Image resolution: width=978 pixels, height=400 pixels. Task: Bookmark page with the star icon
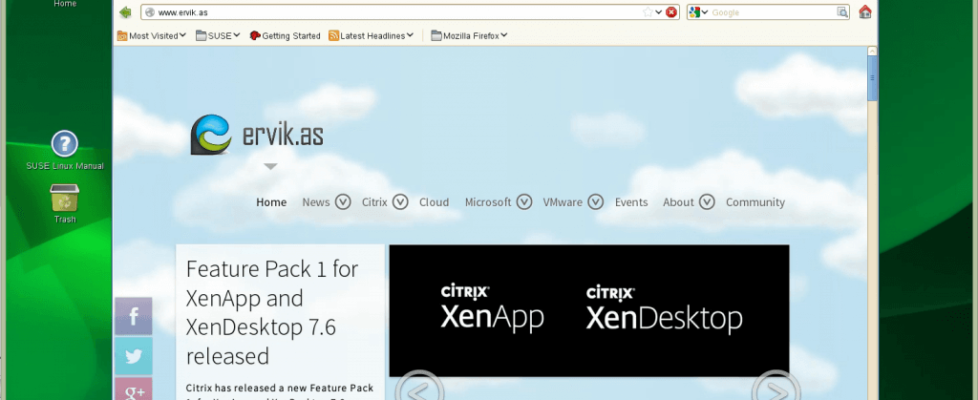point(648,12)
